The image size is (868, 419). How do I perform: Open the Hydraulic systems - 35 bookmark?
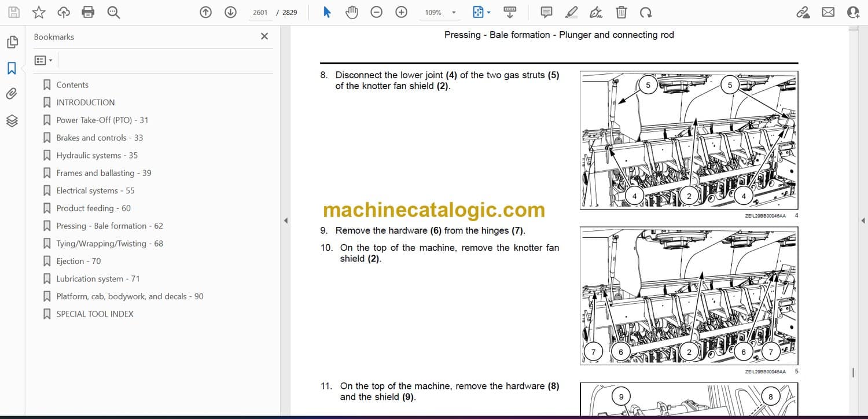(x=97, y=155)
